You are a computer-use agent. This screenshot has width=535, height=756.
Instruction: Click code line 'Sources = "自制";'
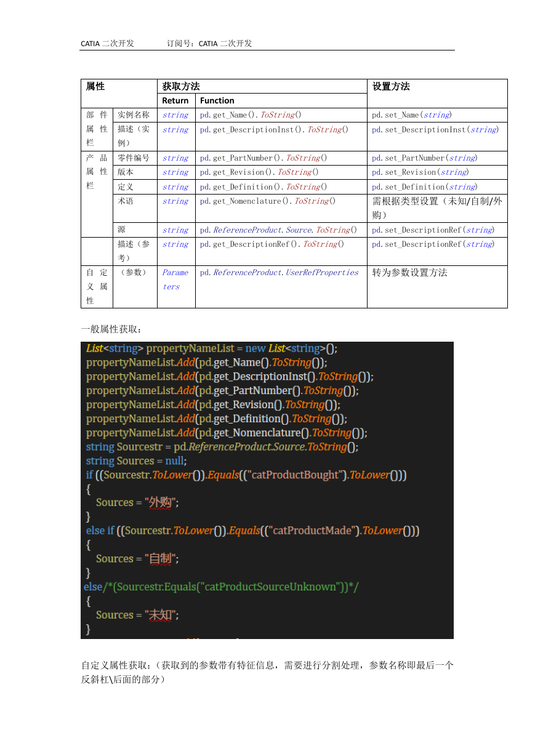click(x=137, y=559)
